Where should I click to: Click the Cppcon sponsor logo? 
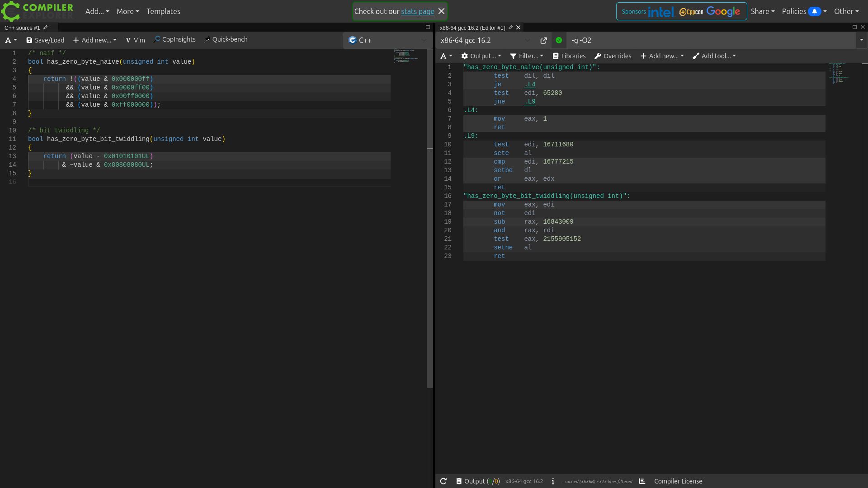pyautogui.click(x=691, y=12)
